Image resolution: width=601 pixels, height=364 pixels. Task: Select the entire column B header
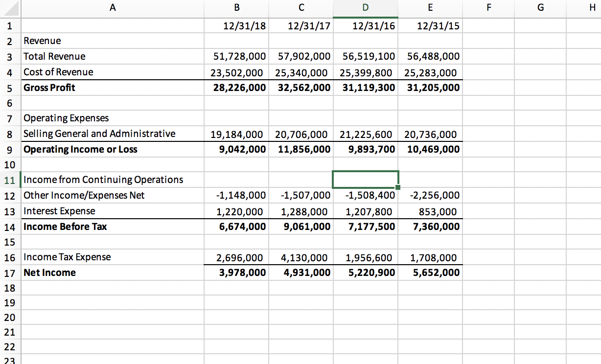pyautogui.click(x=236, y=7)
